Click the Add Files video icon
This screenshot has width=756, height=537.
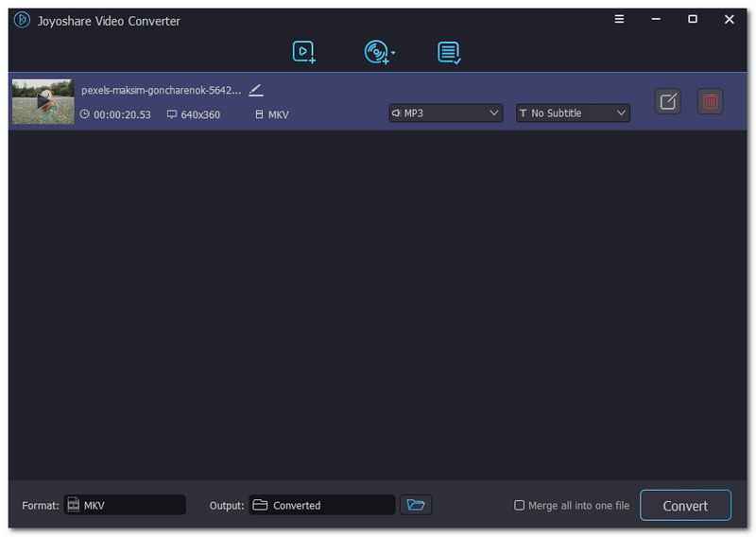pyautogui.click(x=303, y=52)
